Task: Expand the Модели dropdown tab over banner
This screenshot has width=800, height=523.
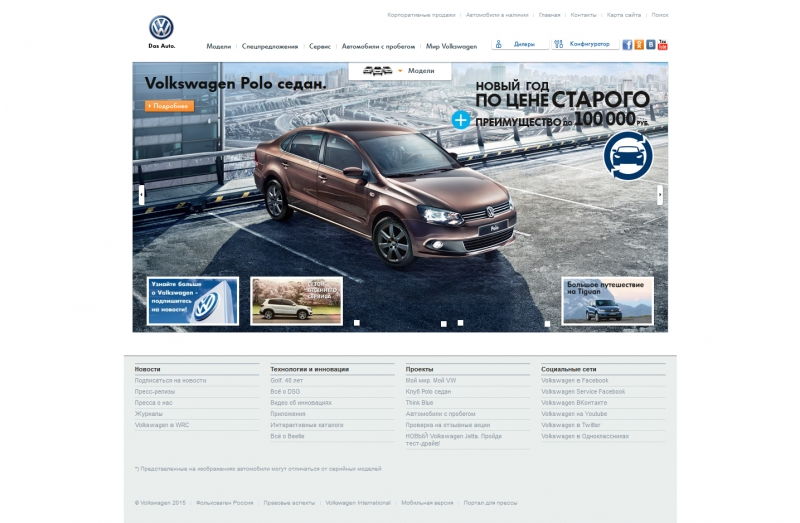Action: pyautogui.click(x=400, y=71)
